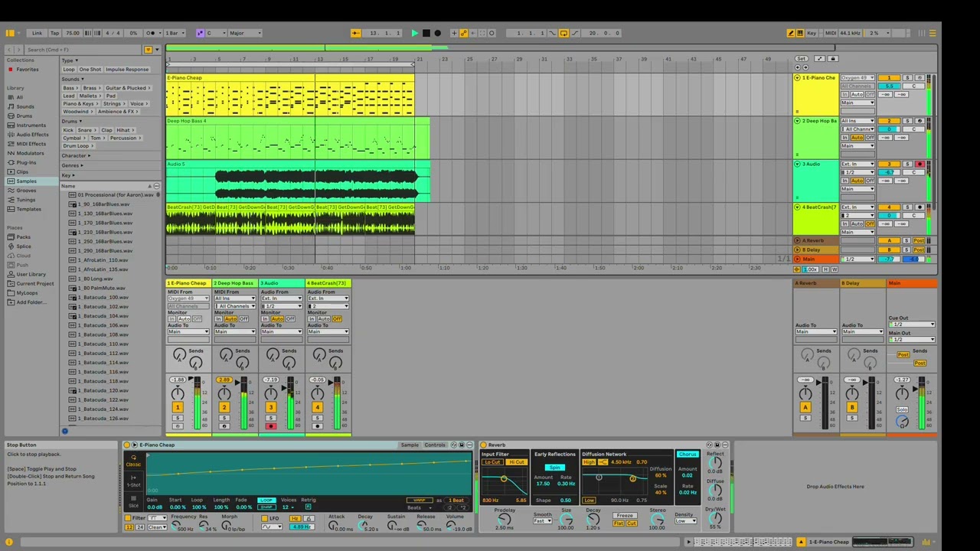Toggle the Filter switch in E-Piano Cheap

pyautogui.click(x=128, y=518)
